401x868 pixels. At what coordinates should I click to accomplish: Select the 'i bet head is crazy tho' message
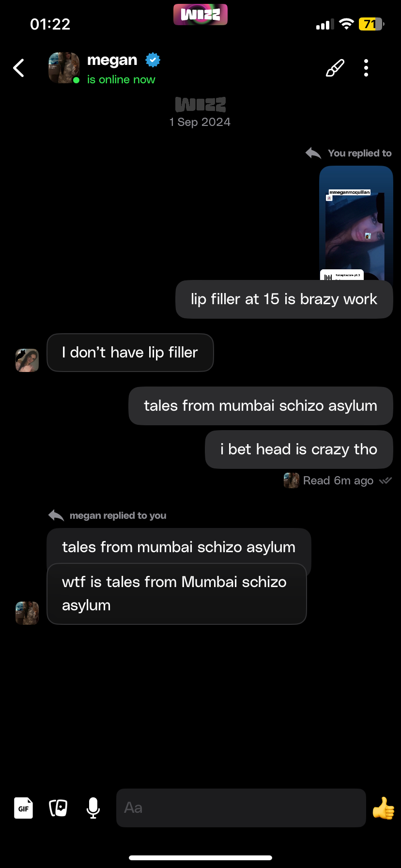click(299, 449)
